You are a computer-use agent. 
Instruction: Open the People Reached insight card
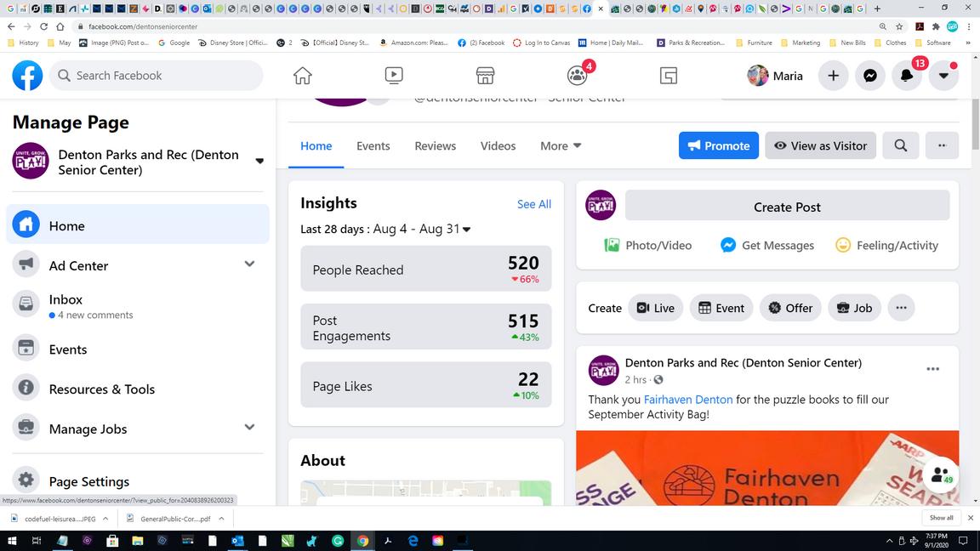click(426, 269)
